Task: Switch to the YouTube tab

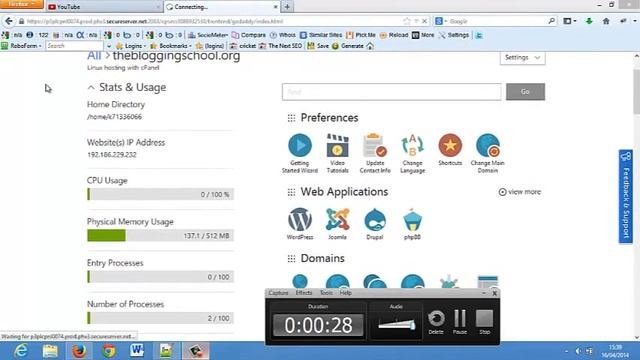Action: coord(104,7)
